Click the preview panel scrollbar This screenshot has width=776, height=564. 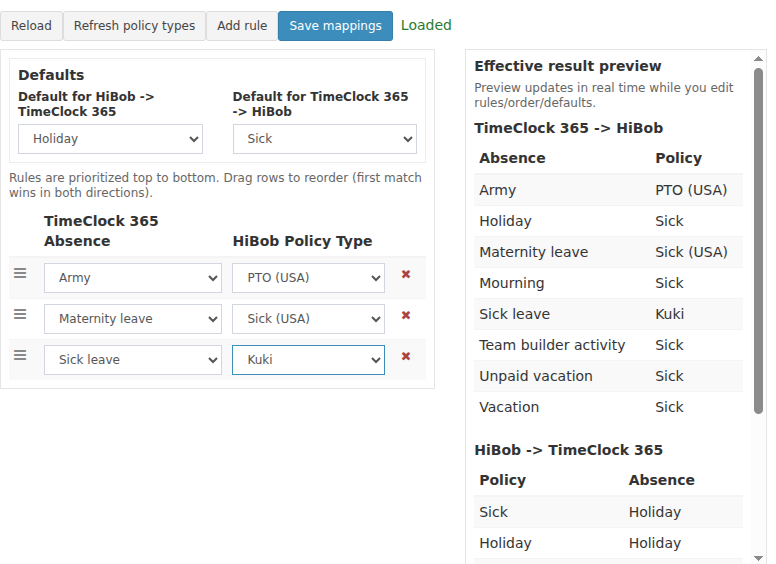point(759,240)
